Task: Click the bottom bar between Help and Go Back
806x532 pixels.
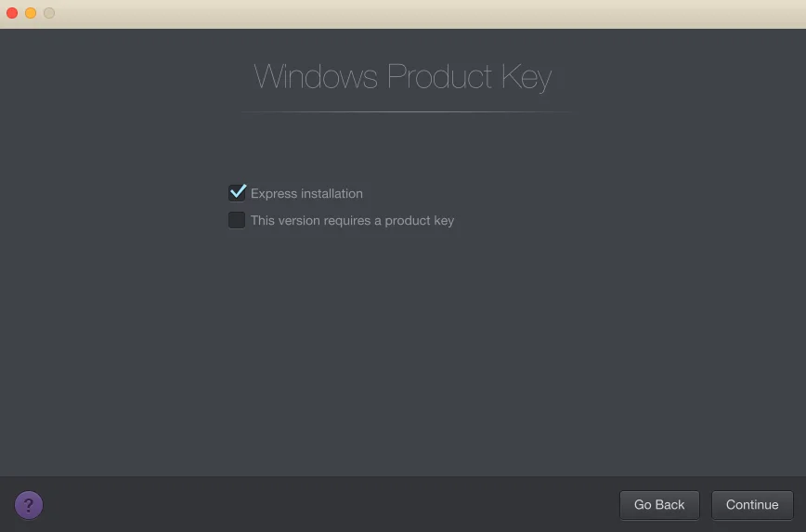Action: point(325,505)
